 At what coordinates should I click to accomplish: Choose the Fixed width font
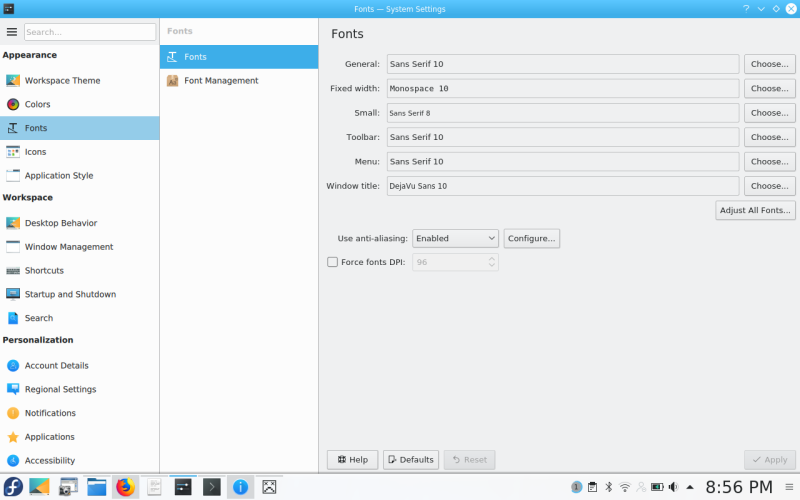tap(769, 88)
